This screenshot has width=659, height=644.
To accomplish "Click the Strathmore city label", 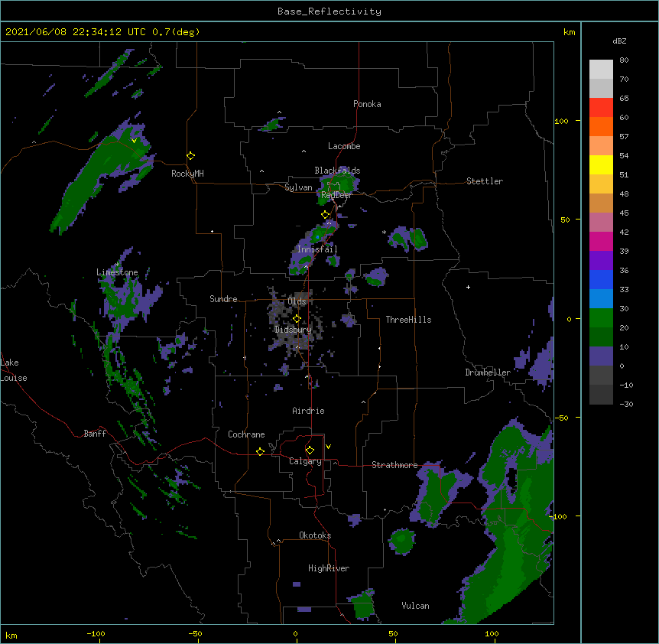I will click(x=394, y=465).
